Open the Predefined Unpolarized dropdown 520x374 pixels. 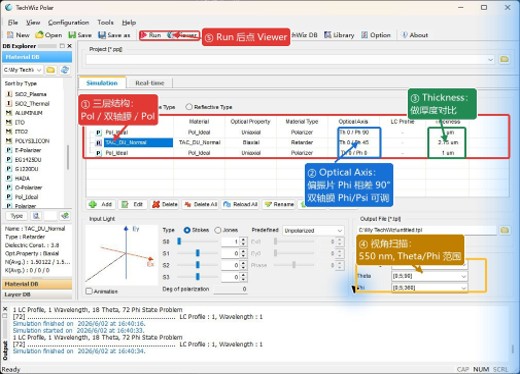coord(340,230)
